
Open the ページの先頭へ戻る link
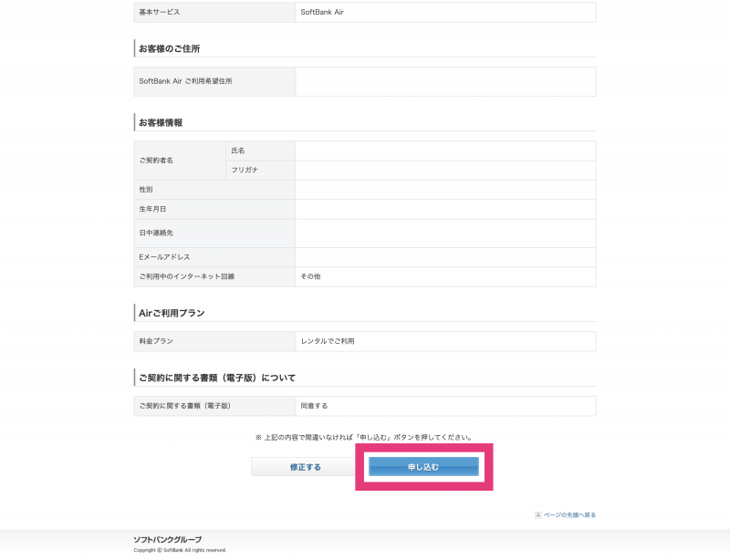pos(570,514)
